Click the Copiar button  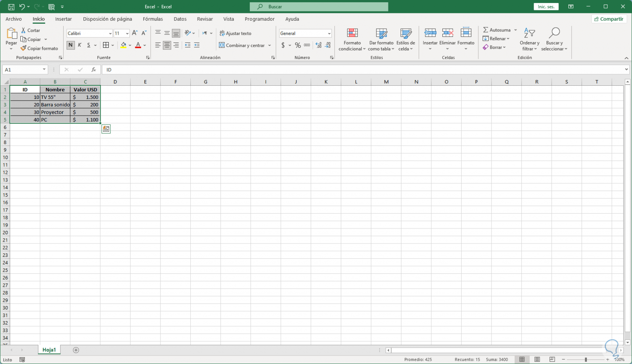pos(31,39)
